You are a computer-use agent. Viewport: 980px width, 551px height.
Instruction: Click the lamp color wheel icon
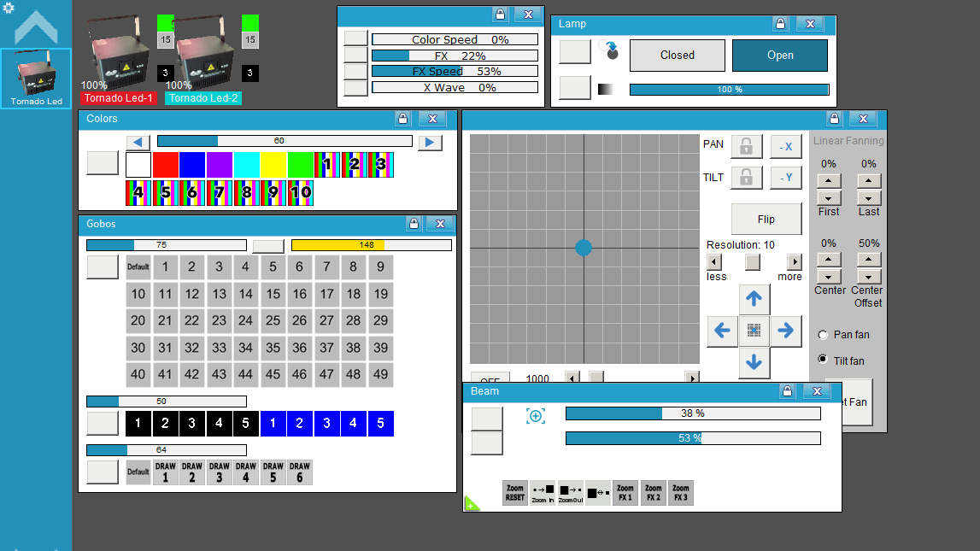[608, 50]
